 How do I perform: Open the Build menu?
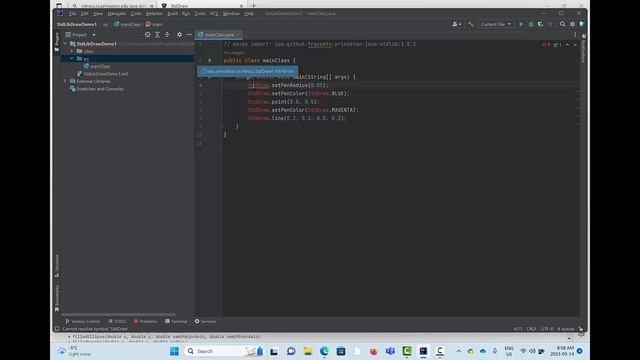(x=173, y=13)
